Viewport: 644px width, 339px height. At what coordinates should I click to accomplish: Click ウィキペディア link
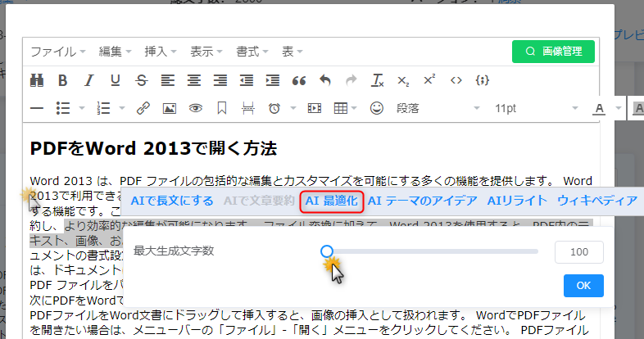[x=597, y=201]
